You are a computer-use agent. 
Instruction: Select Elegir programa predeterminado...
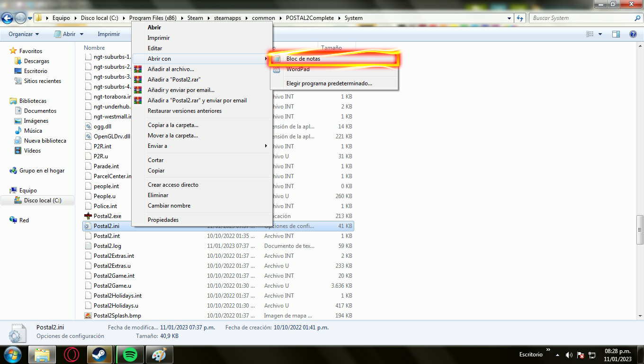pyautogui.click(x=334, y=83)
